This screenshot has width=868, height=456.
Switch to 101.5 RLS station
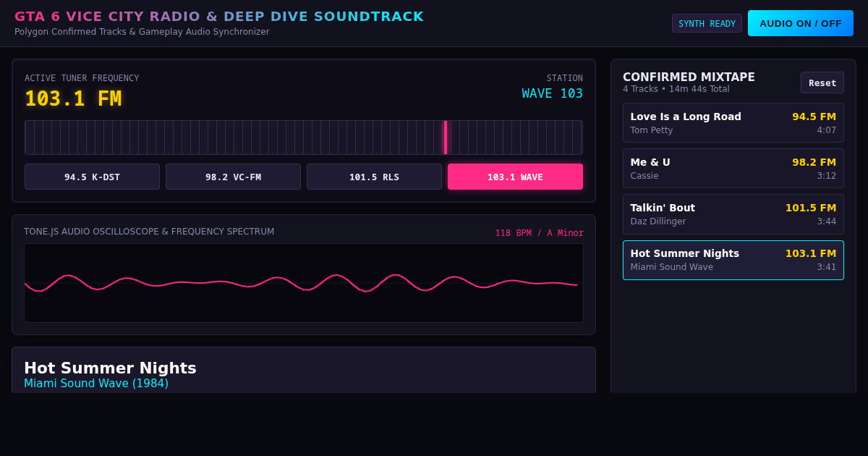coord(374,177)
